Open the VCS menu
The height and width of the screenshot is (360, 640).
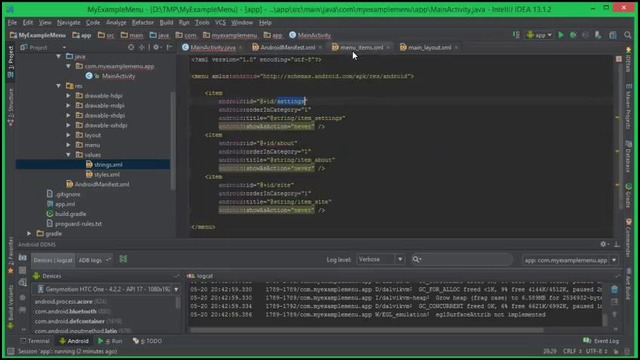click(x=220, y=22)
